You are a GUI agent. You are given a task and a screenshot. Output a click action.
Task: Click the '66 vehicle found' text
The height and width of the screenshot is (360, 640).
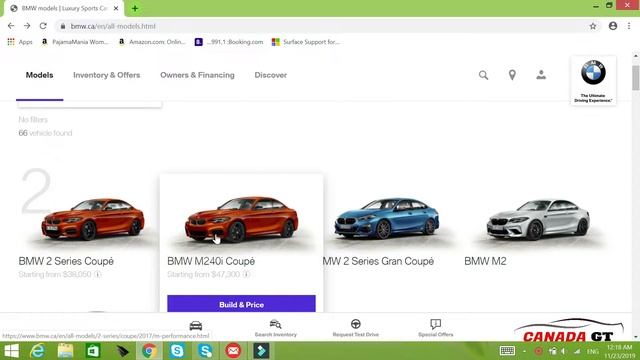[x=45, y=133]
